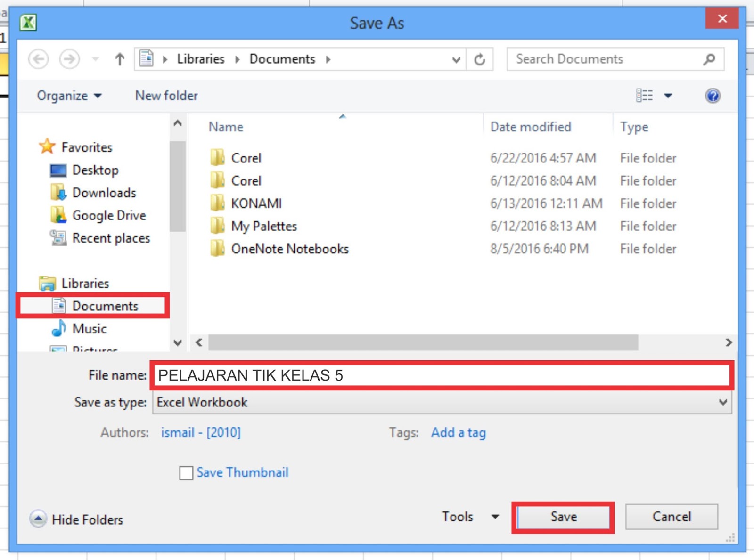The image size is (754, 560).
Task: Sort by the Type column header
Action: click(634, 127)
